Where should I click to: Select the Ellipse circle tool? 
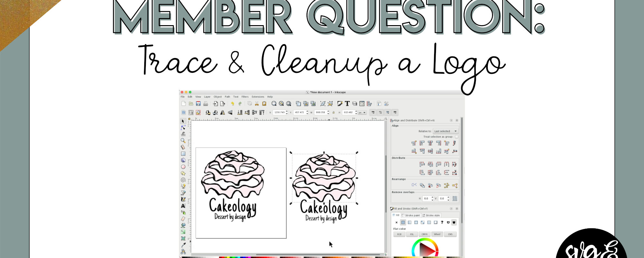point(183,167)
